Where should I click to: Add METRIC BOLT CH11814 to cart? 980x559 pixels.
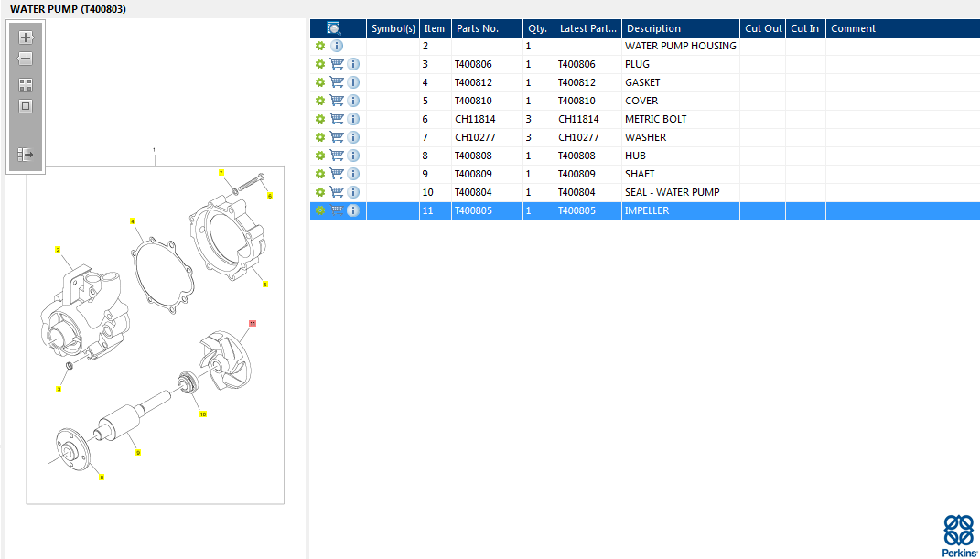point(337,119)
